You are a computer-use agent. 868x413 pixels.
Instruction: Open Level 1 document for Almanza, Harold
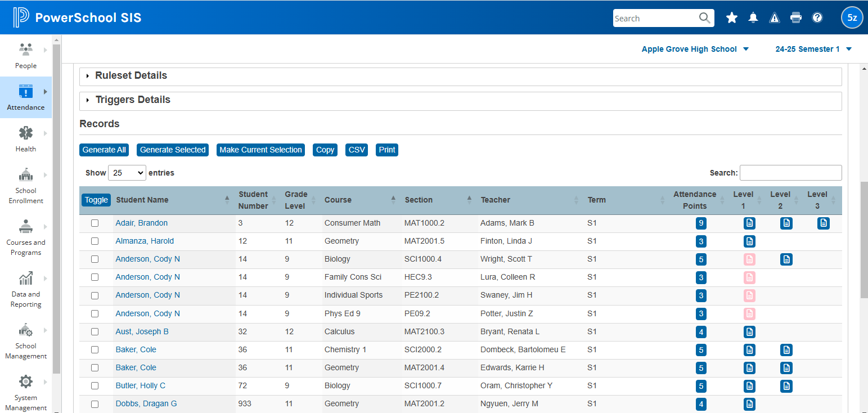(x=749, y=241)
